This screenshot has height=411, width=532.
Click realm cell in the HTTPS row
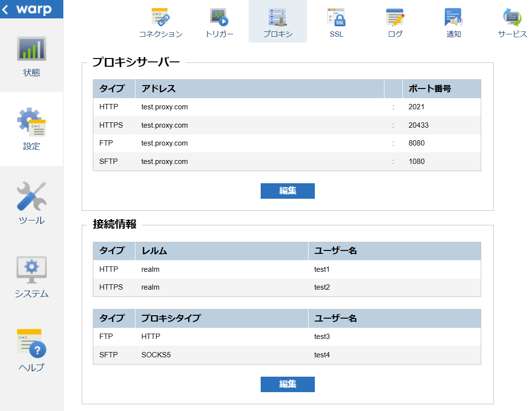150,287
